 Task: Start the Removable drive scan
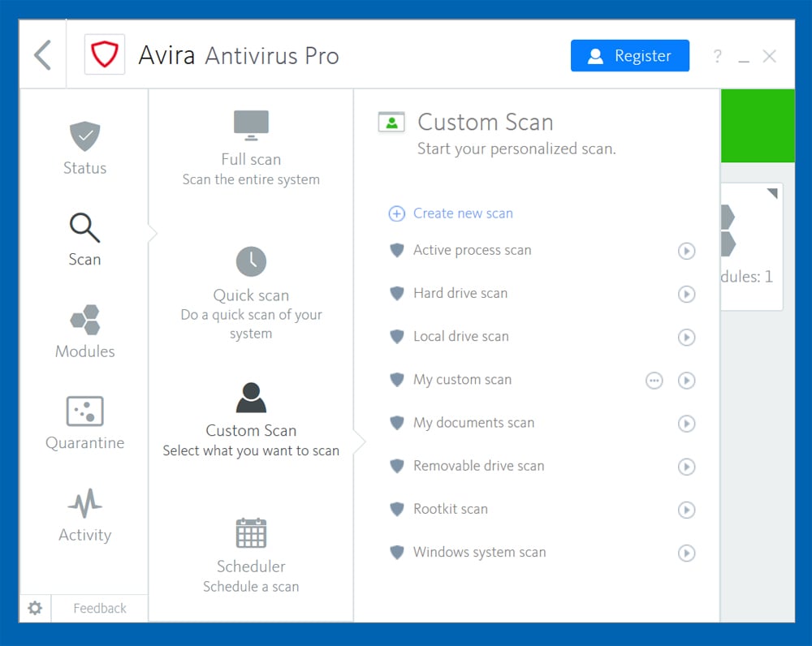click(687, 467)
